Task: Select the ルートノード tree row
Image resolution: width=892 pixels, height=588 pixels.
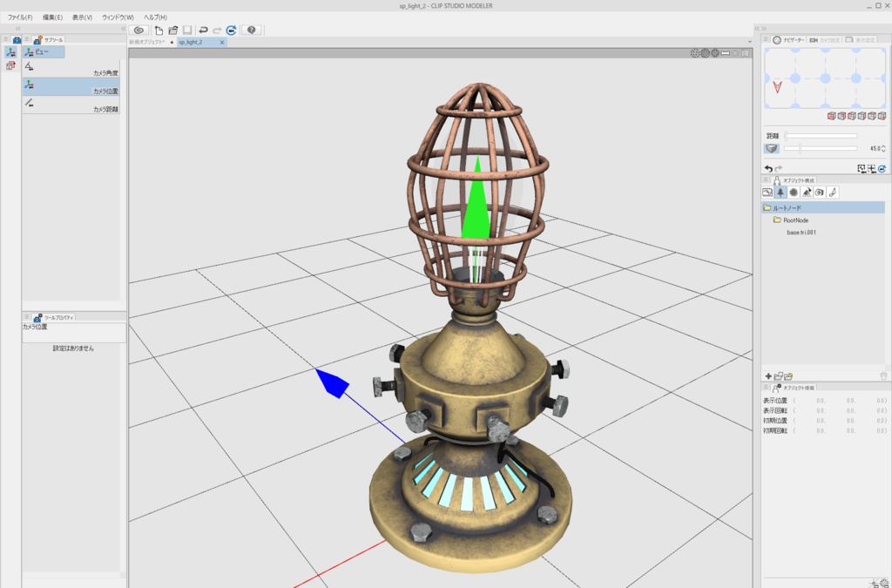Action: (x=823, y=207)
